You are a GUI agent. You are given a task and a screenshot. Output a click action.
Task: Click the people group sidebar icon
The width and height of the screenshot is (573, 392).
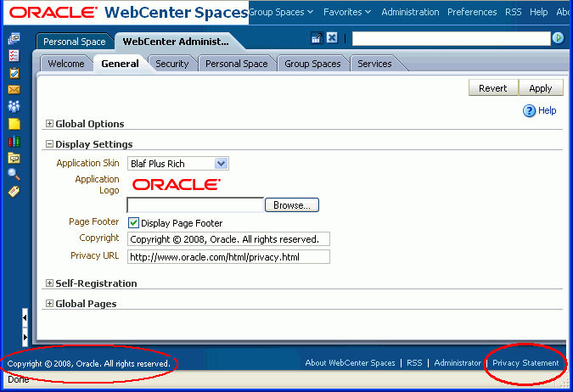(14, 106)
